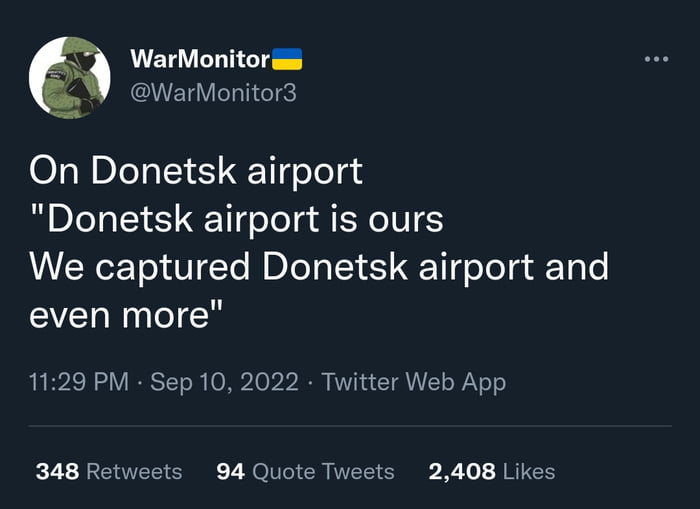Click the Retweets label
Image resolution: width=700 pixels, height=509 pixels.
[135, 471]
